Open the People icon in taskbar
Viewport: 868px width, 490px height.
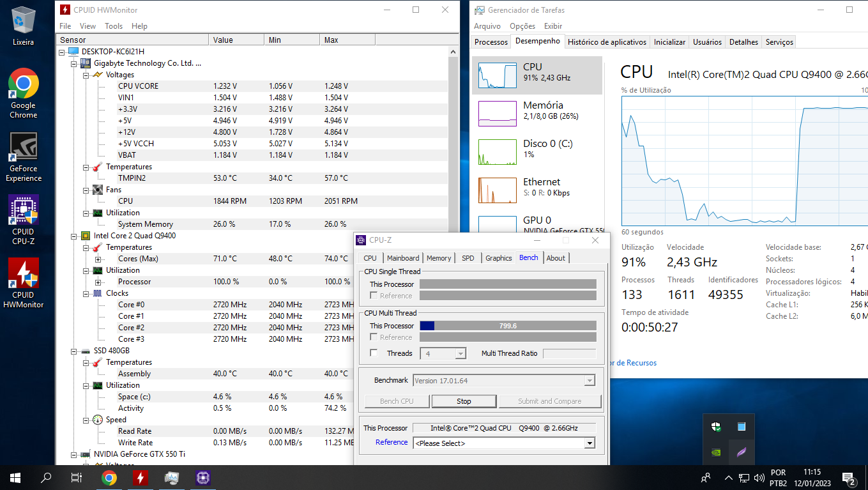pyautogui.click(x=706, y=477)
